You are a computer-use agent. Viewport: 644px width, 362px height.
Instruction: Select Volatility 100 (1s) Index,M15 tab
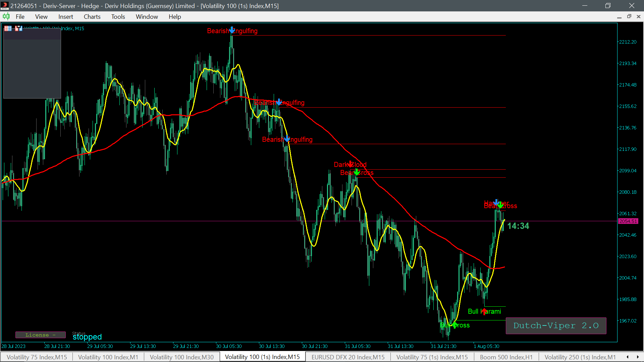pos(262,357)
